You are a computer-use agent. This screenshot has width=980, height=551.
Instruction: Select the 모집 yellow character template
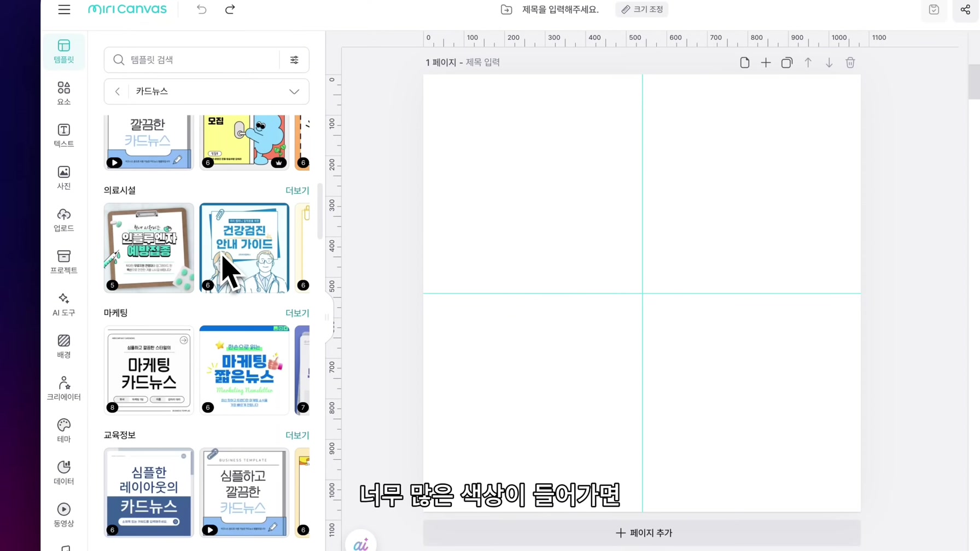pos(244,142)
